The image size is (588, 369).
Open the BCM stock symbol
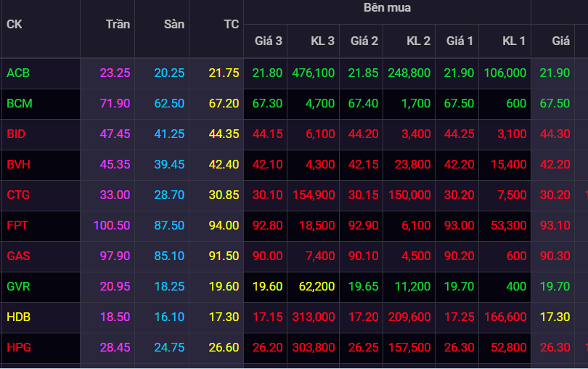[20, 103]
